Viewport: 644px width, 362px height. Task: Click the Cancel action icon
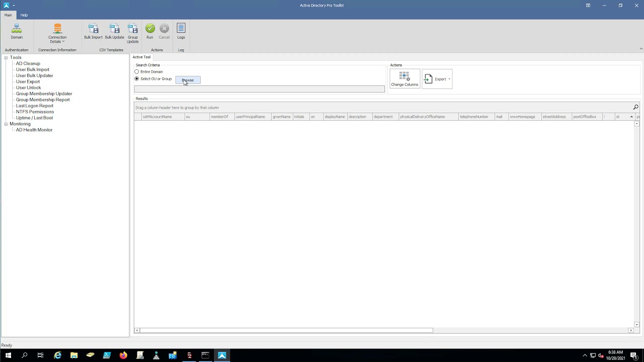(164, 31)
